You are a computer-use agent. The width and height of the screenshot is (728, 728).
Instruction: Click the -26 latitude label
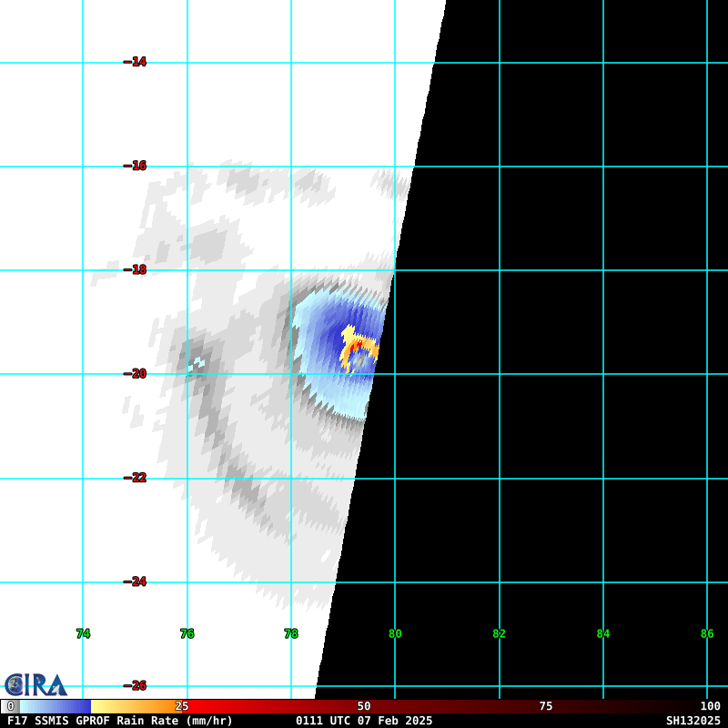(x=135, y=686)
